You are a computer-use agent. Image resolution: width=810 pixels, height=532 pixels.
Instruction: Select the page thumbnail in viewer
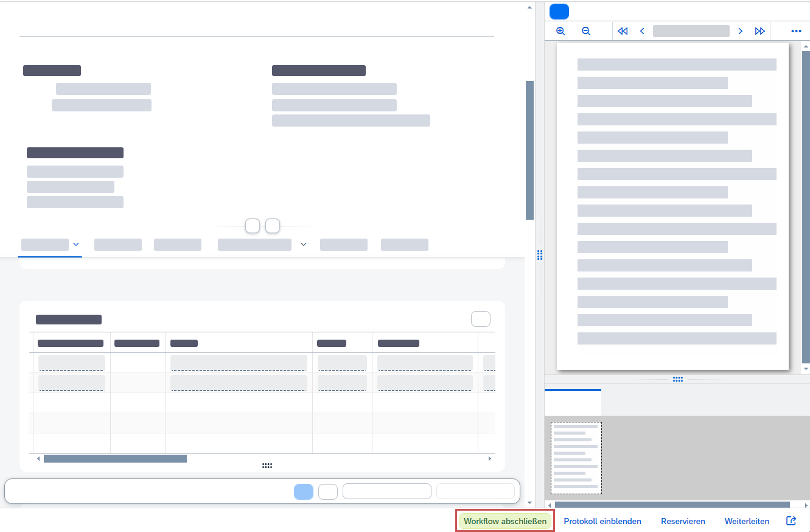tap(576, 458)
